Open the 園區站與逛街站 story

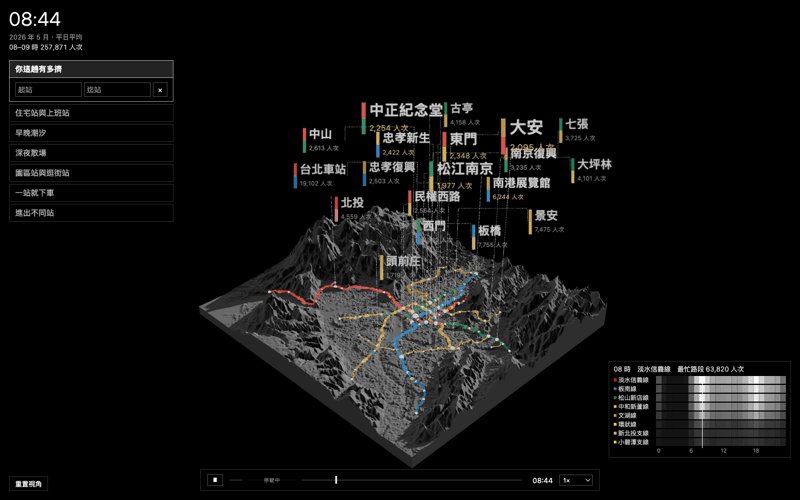(x=91, y=173)
